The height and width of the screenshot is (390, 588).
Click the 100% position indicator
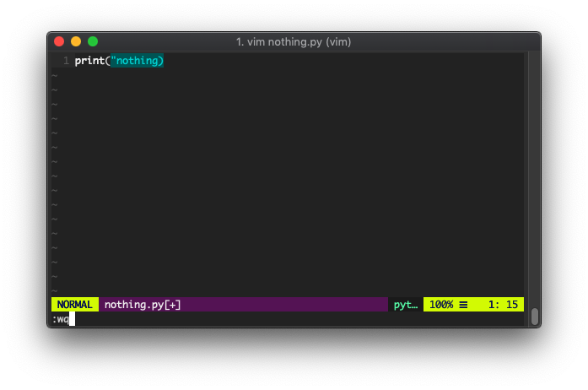click(441, 305)
